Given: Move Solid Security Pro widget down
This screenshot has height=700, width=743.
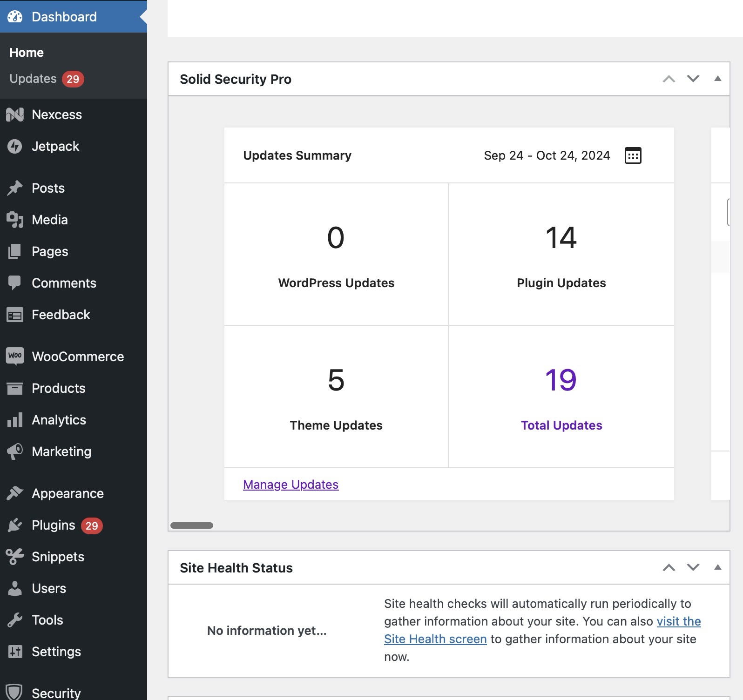Looking at the screenshot, I should 693,79.
